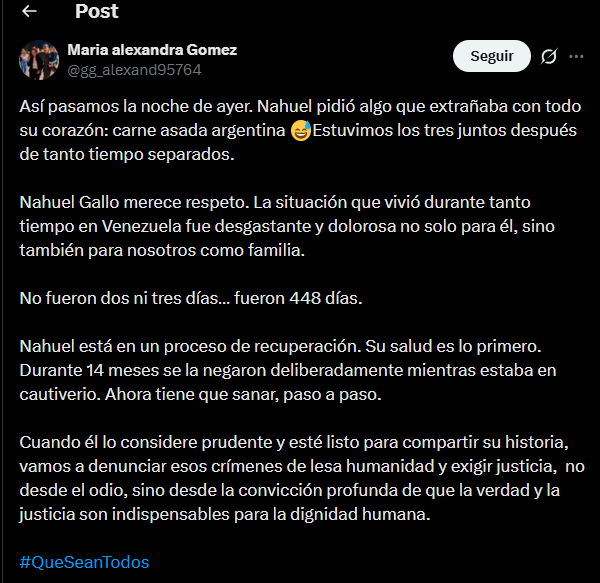Click the line starting 'Durante 14 meses'
The height and width of the screenshot is (583, 600).
(288, 370)
